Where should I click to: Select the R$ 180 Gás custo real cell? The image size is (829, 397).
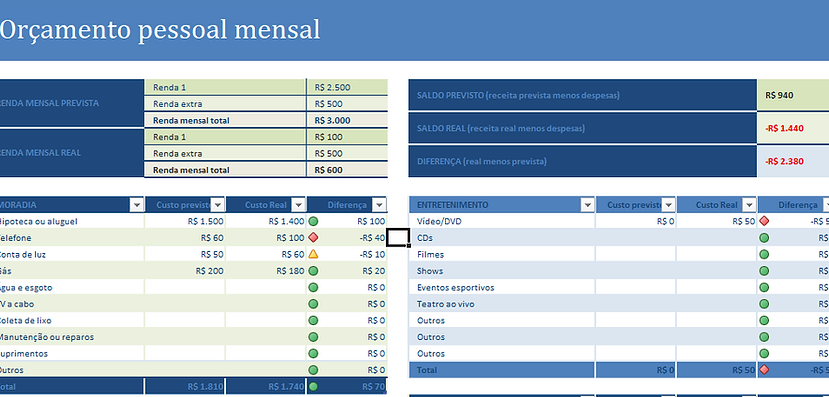(266, 271)
